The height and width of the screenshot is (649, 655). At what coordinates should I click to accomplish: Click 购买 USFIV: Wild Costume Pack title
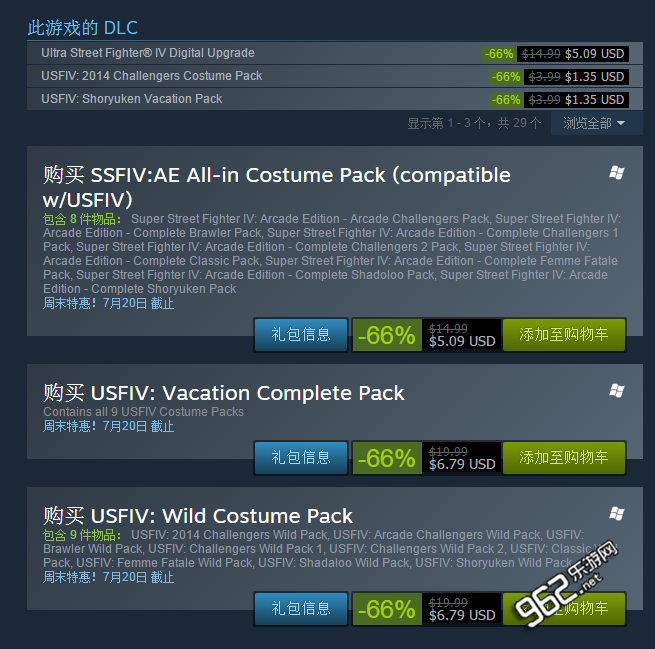point(198,516)
